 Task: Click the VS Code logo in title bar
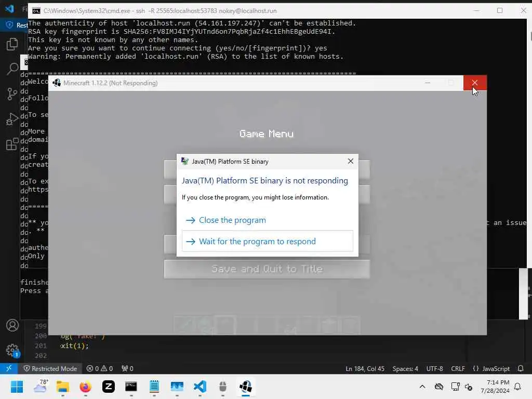click(x=9, y=8)
